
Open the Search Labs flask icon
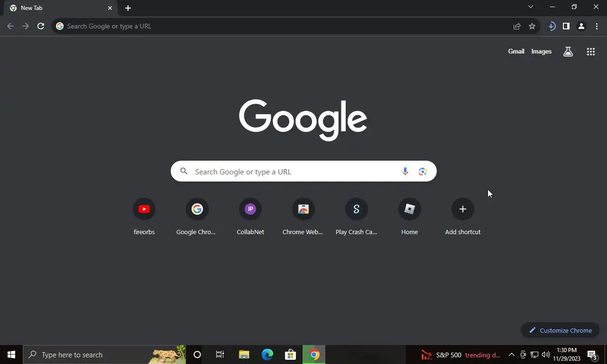pyautogui.click(x=568, y=52)
